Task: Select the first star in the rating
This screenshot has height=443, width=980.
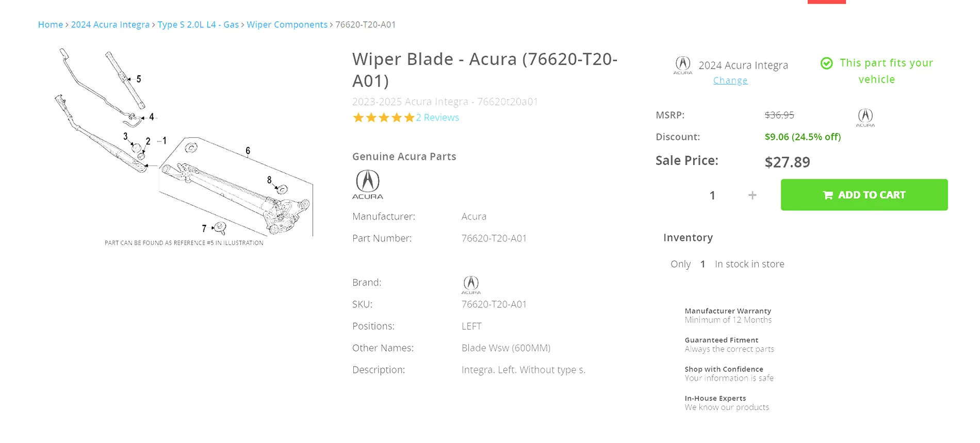Action: pos(358,118)
